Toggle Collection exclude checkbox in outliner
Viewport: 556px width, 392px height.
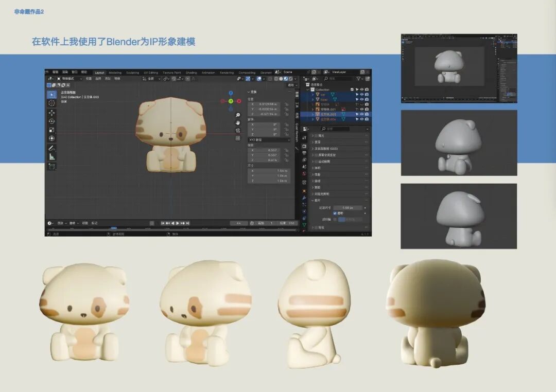(x=352, y=90)
